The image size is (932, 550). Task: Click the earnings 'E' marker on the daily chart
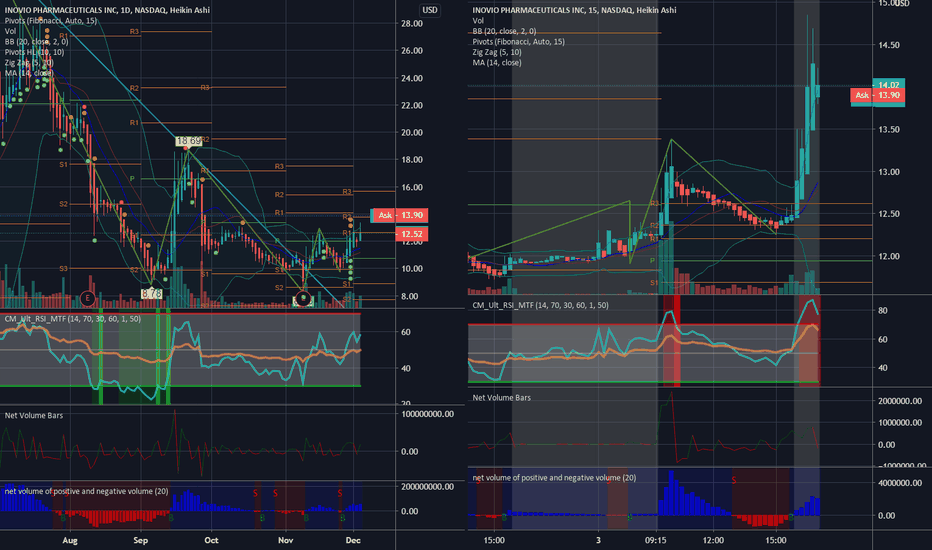coord(87,298)
